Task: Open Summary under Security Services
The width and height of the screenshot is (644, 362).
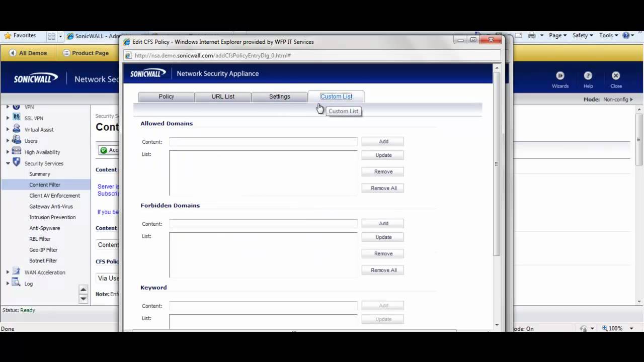Action: pyautogui.click(x=40, y=174)
